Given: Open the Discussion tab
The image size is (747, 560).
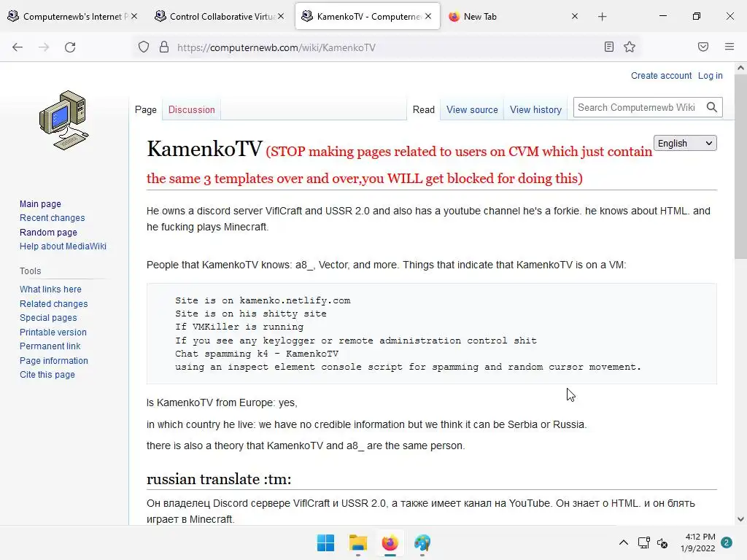Looking at the screenshot, I should tap(192, 109).
